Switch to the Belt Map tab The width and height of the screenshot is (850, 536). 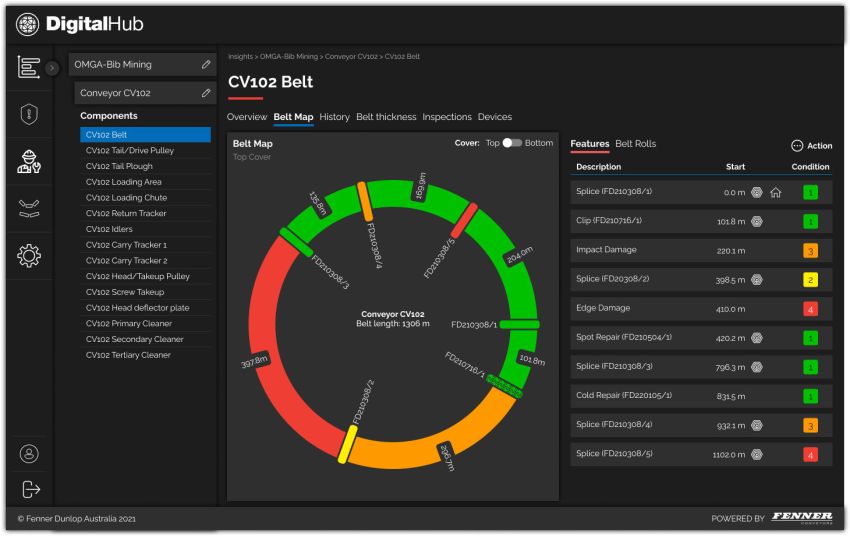[293, 117]
